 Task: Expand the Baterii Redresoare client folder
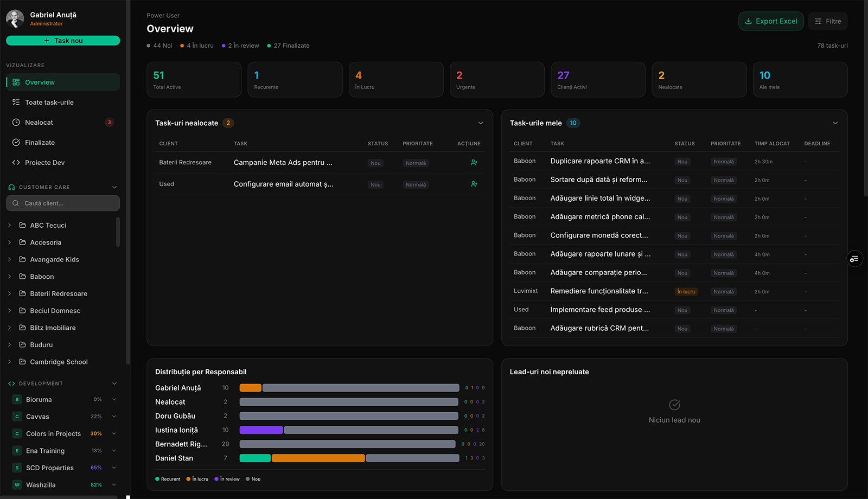(x=9, y=293)
